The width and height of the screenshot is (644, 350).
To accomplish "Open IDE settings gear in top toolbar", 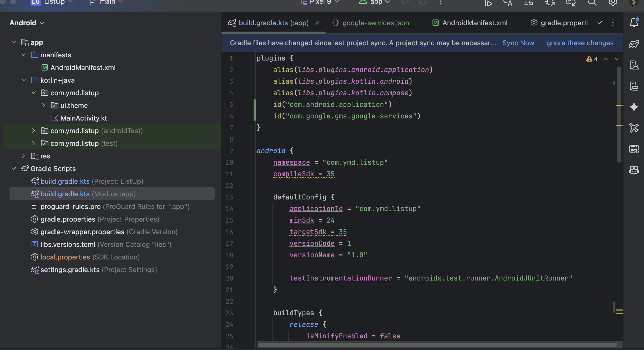I will point(613,3).
